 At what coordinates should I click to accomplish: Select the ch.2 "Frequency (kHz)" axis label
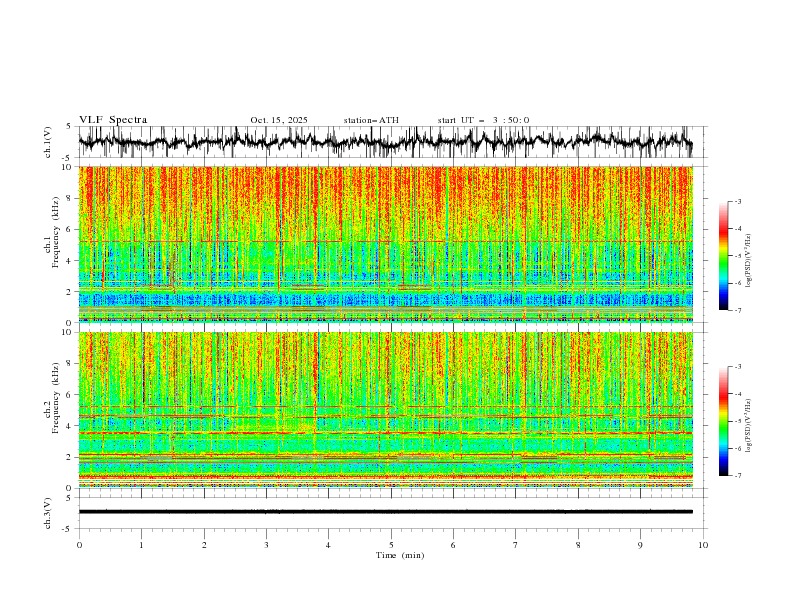(56, 398)
